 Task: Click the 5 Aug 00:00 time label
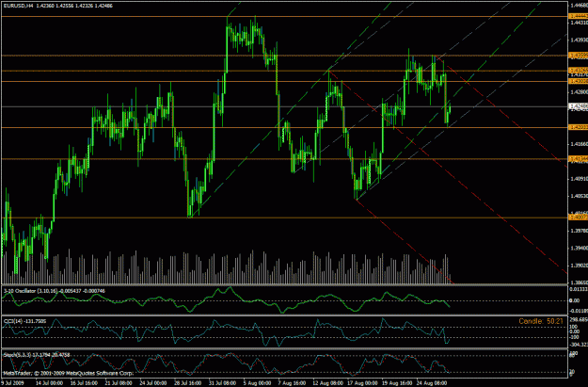(x=257, y=383)
